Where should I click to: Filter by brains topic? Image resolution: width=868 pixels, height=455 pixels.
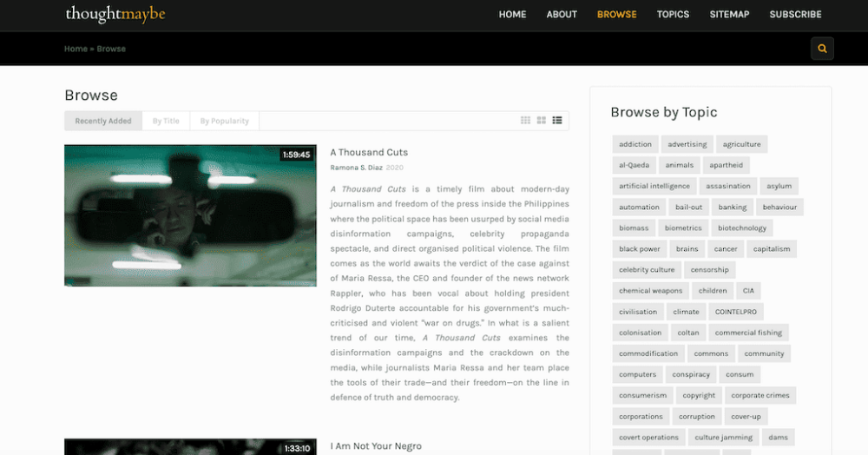687,249
